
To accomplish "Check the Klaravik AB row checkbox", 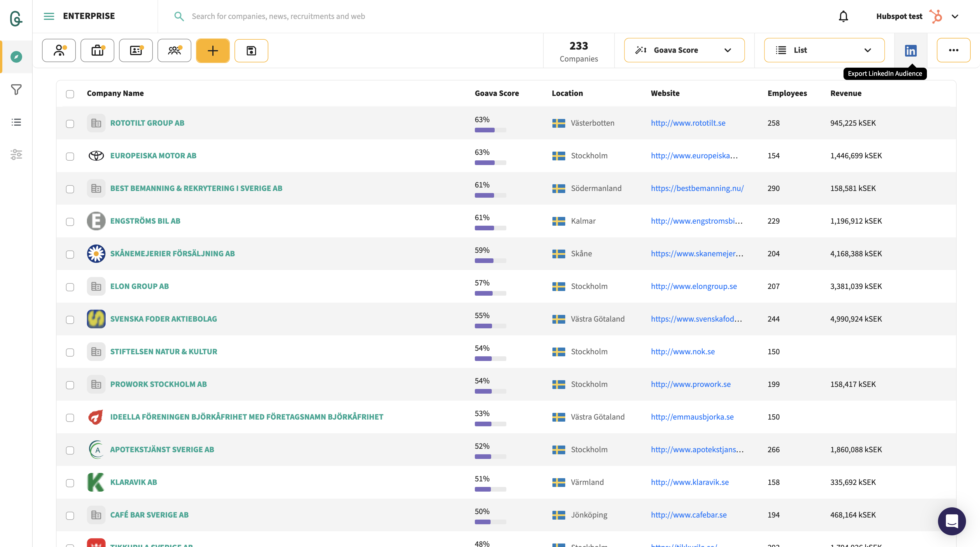I will coord(70,483).
